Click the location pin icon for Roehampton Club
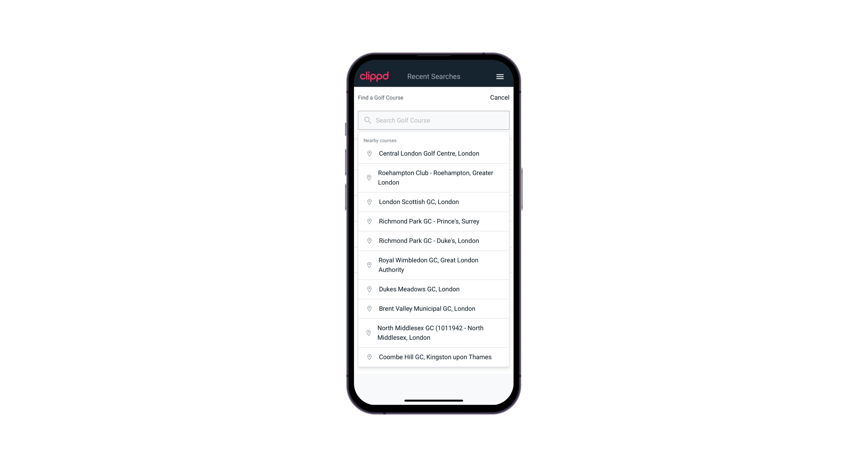This screenshot has width=868, height=467. 368,178
